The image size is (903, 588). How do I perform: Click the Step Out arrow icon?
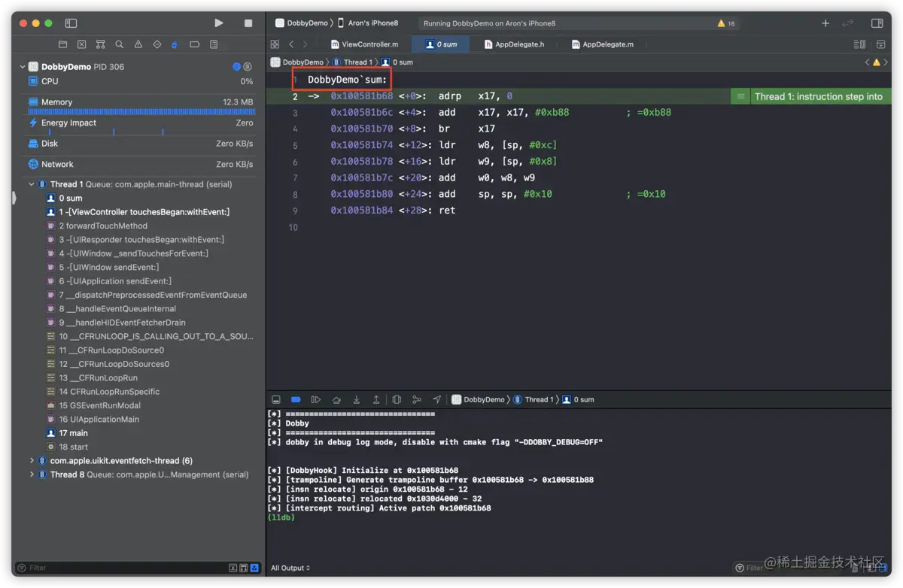376,399
